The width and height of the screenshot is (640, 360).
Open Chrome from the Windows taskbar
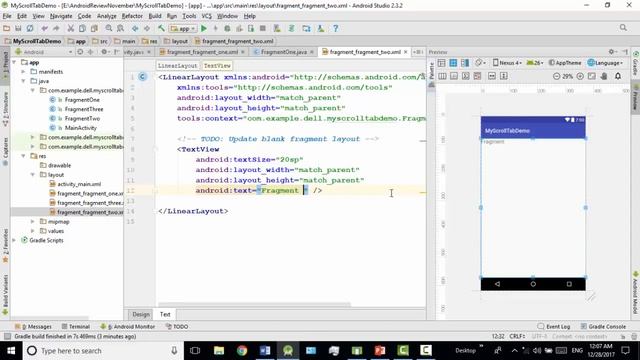pyautogui.click(x=242, y=351)
